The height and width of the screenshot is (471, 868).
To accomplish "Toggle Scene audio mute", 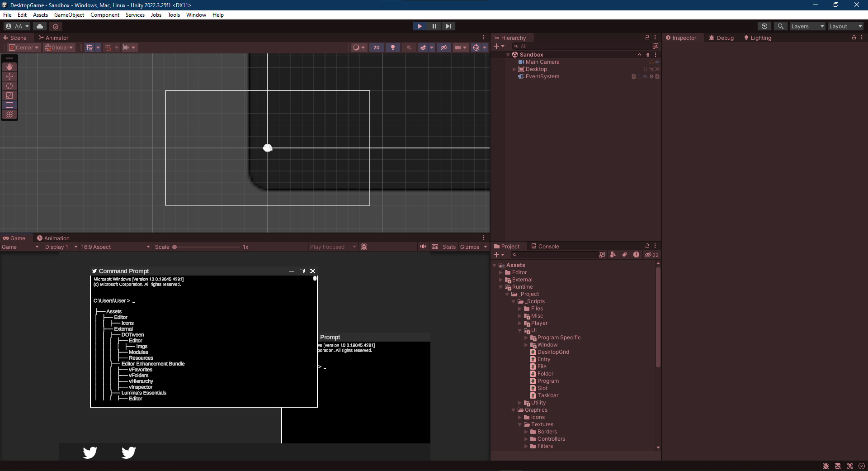I will [409, 48].
